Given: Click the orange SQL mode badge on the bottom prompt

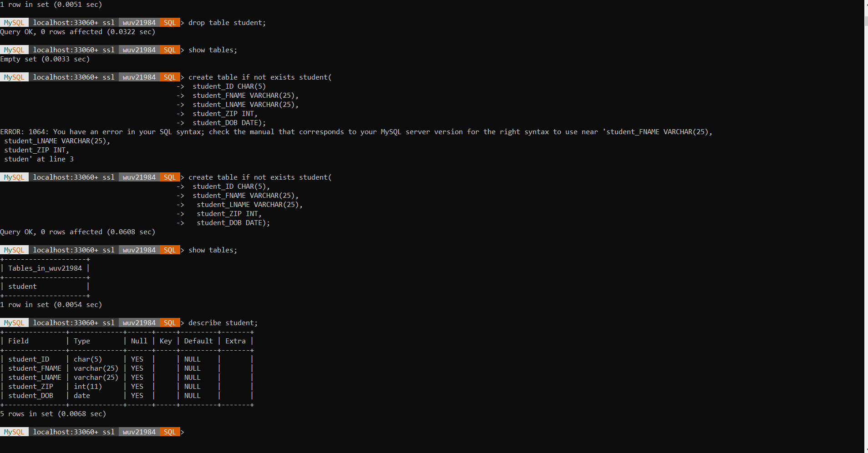Looking at the screenshot, I should [x=170, y=432].
